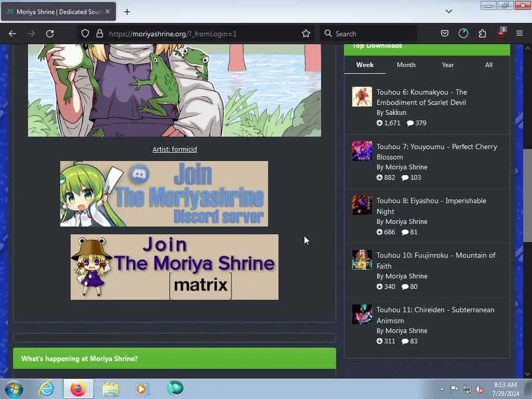Bookmark this page with the star icon
The height and width of the screenshot is (399, 532).
pos(305,34)
